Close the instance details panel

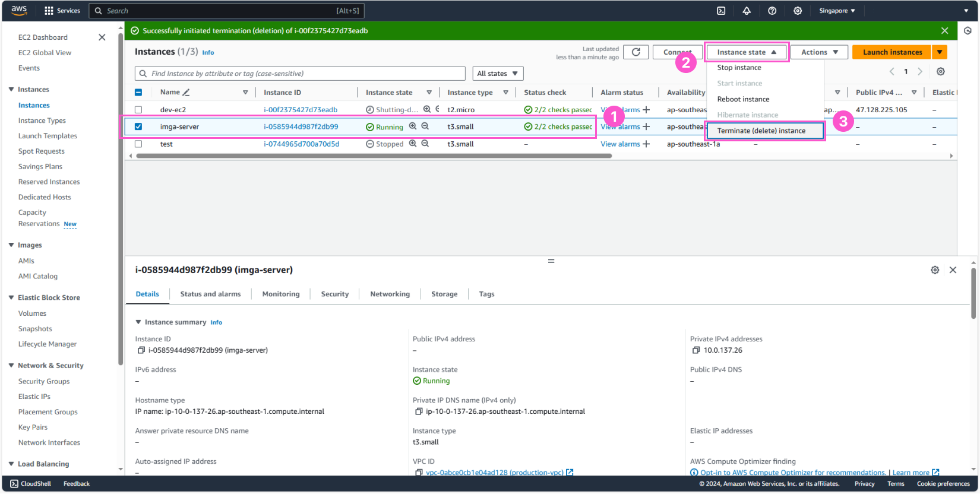(x=953, y=270)
